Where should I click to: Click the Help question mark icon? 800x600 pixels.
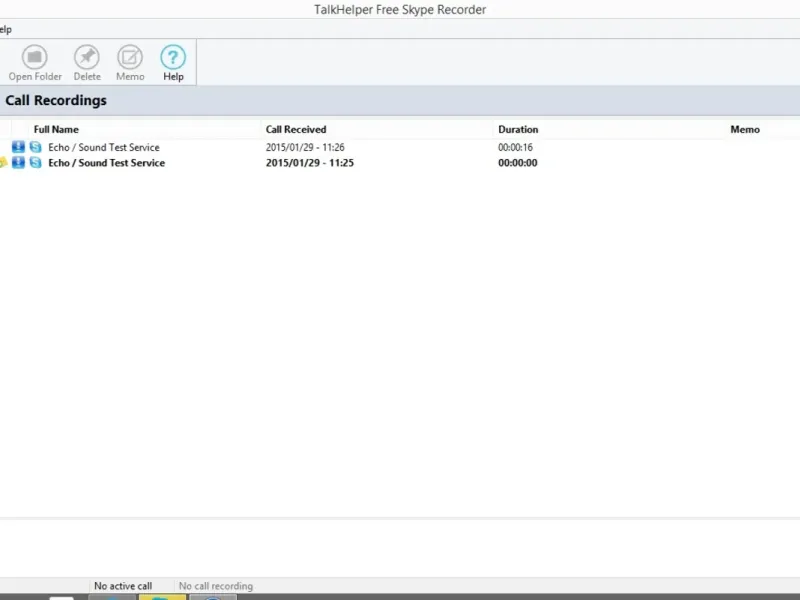tap(173, 57)
